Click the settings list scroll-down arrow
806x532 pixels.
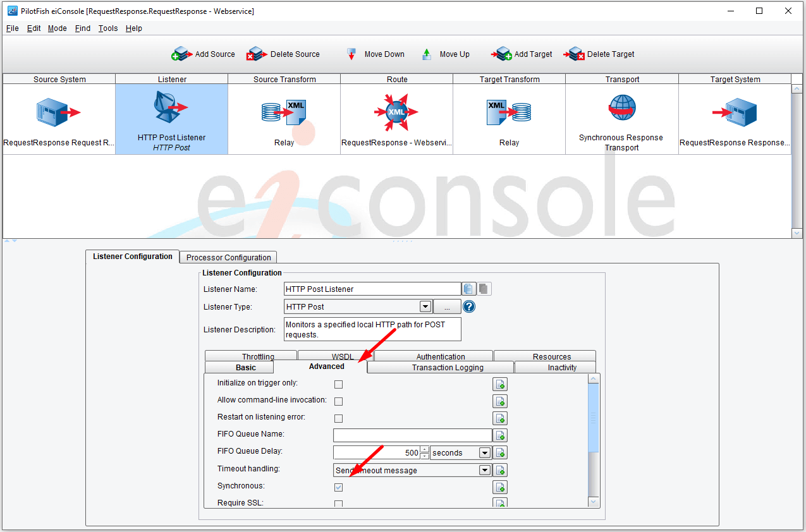click(x=593, y=502)
